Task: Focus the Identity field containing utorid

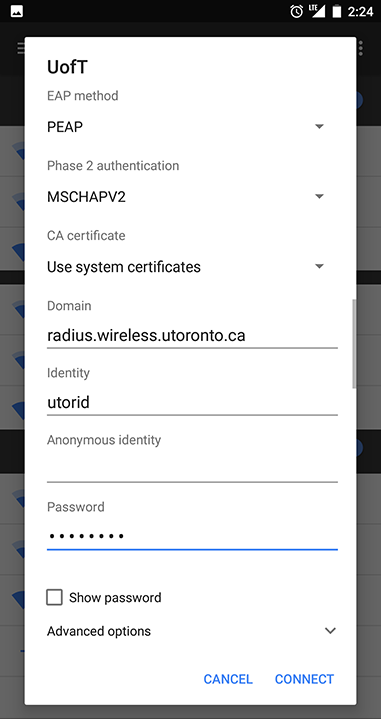Action: click(192, 403)
